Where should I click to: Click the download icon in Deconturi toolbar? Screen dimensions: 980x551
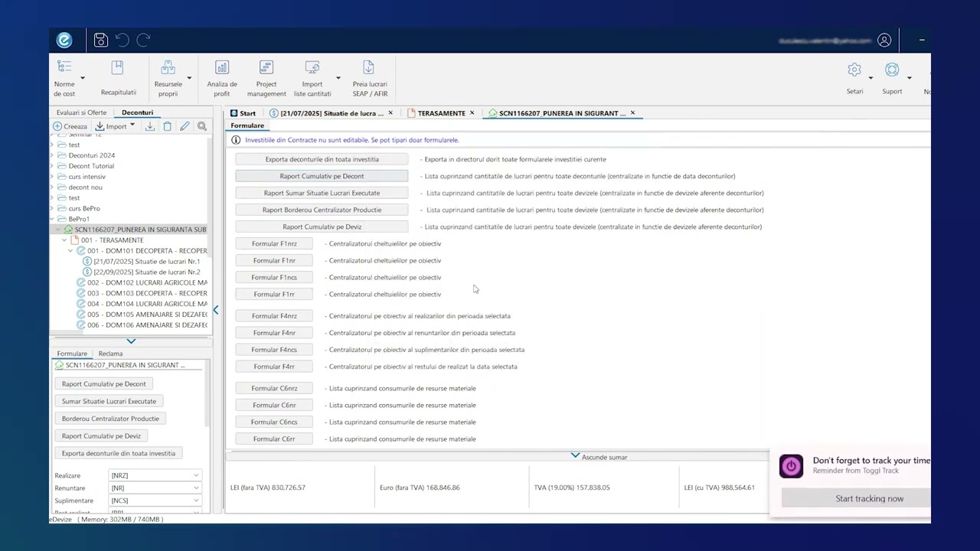(150, 126)
